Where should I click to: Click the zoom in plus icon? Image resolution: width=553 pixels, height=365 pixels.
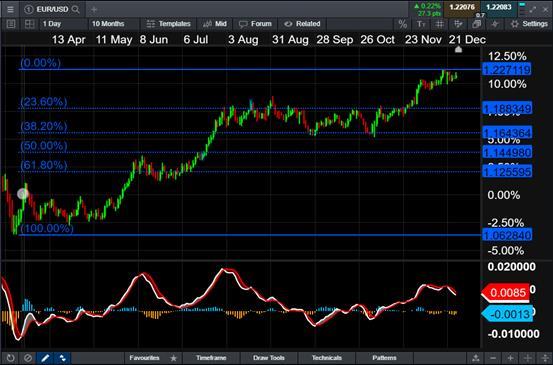tap(510, 358)
